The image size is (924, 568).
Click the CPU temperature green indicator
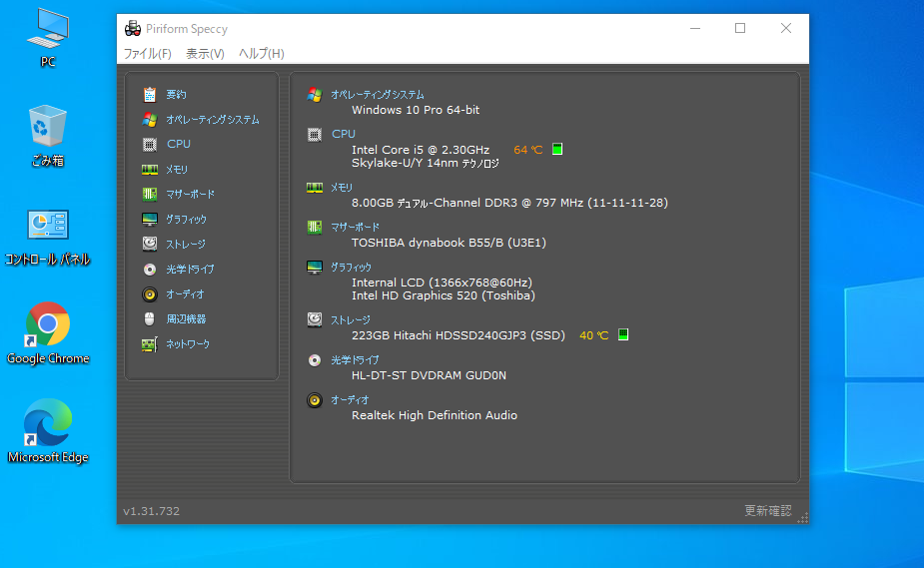[x=557, y=149]
